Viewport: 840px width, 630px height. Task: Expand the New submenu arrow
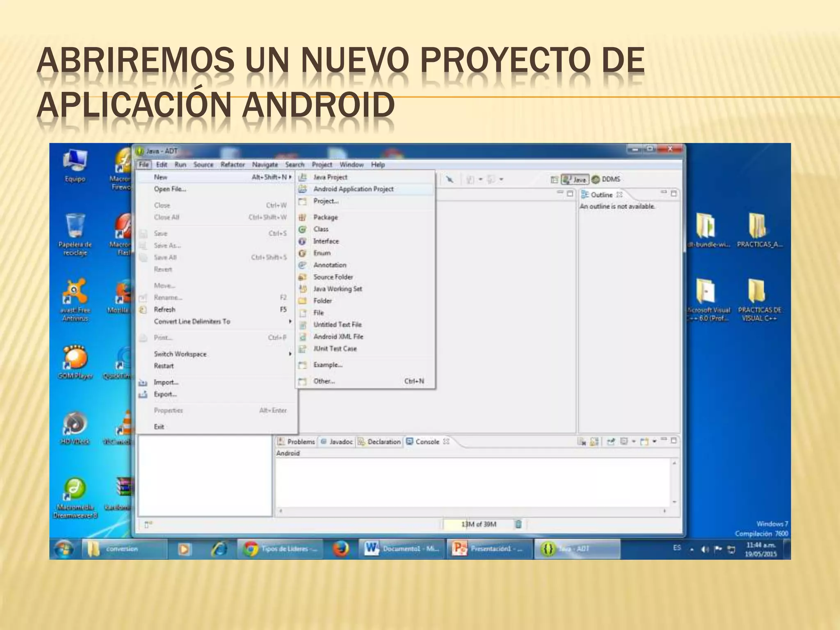[x=290, y=177]
